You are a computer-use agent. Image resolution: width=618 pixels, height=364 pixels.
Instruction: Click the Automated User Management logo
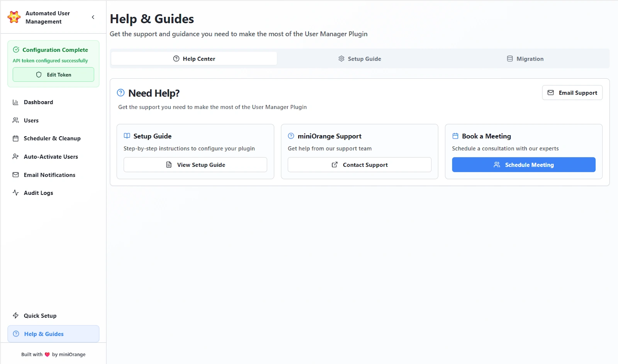(x=14, y=17)
